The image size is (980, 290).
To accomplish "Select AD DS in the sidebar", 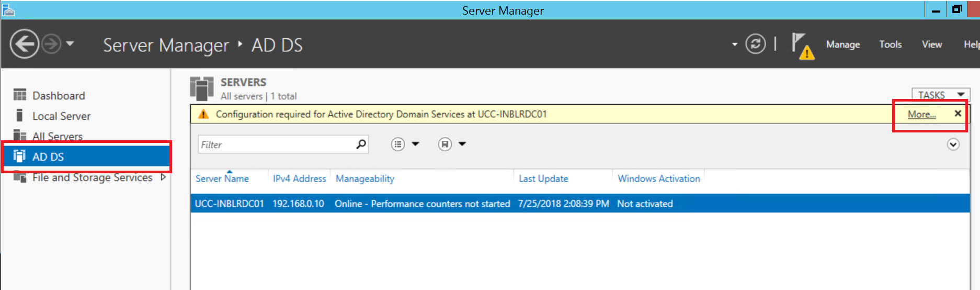I will (x=87, y=157).
